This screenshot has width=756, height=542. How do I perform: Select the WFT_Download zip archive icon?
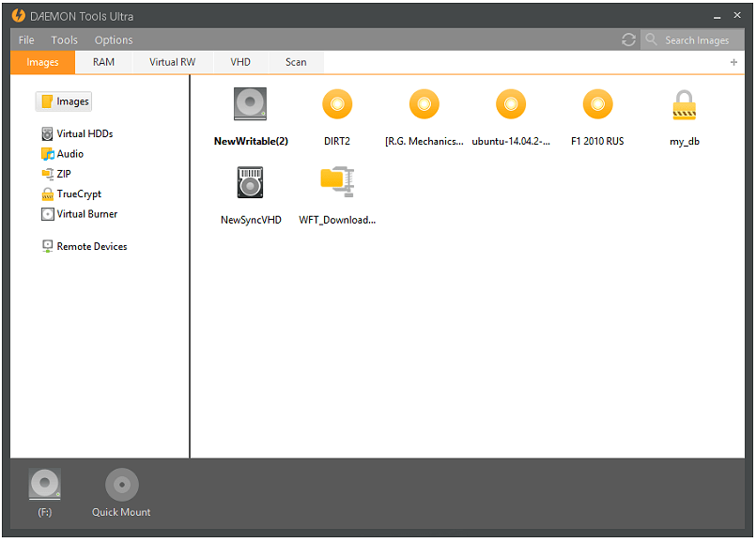[337, 182]
